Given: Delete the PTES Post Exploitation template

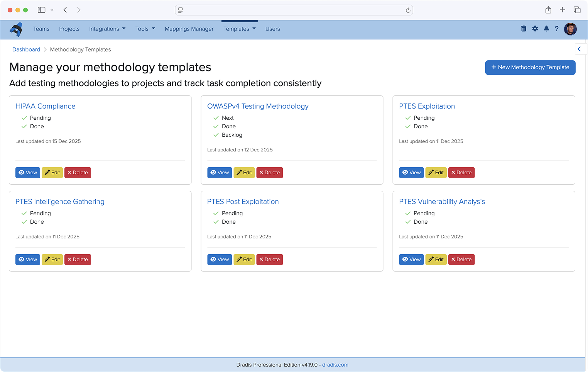Looking at the screenshot, I should (270, 260).
